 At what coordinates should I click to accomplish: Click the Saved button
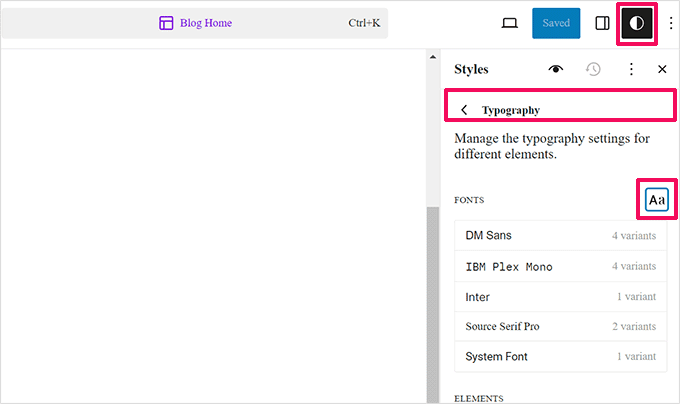pos(556,23)
